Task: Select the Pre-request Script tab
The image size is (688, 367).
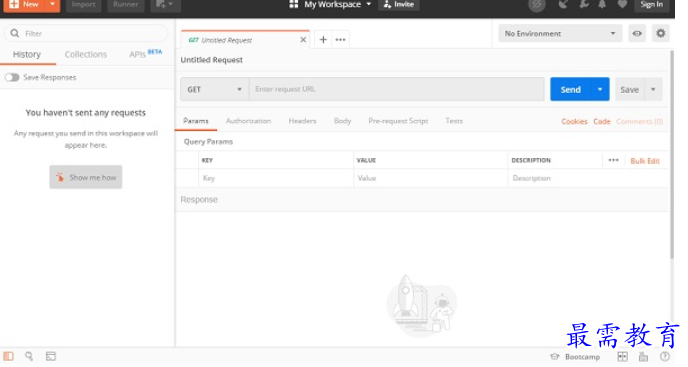Action: coord(398,121)
